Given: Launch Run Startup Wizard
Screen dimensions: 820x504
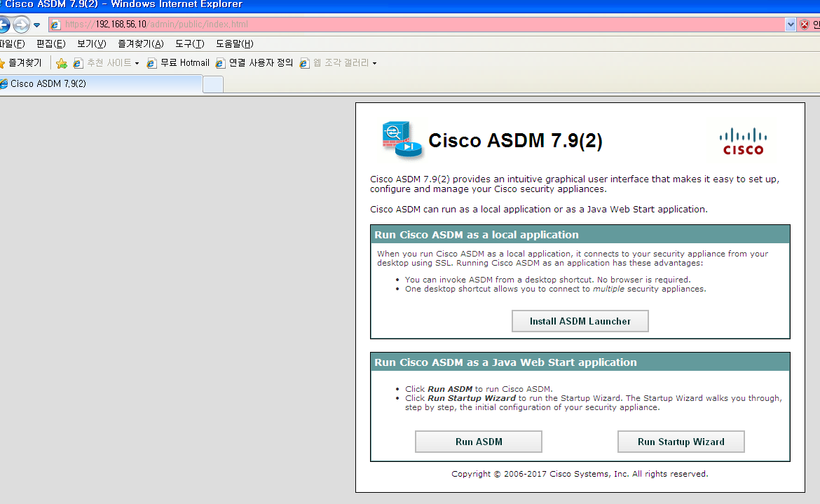Looking at the screenshot, I should (x=681, y=442).
